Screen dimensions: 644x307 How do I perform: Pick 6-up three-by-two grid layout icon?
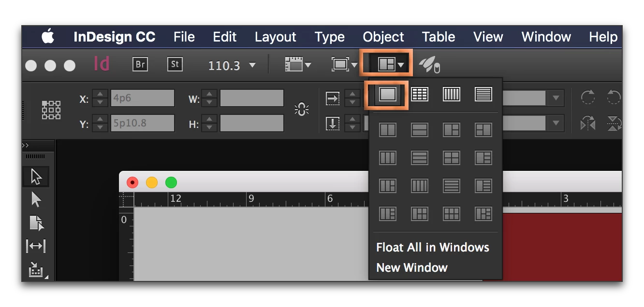451,214
